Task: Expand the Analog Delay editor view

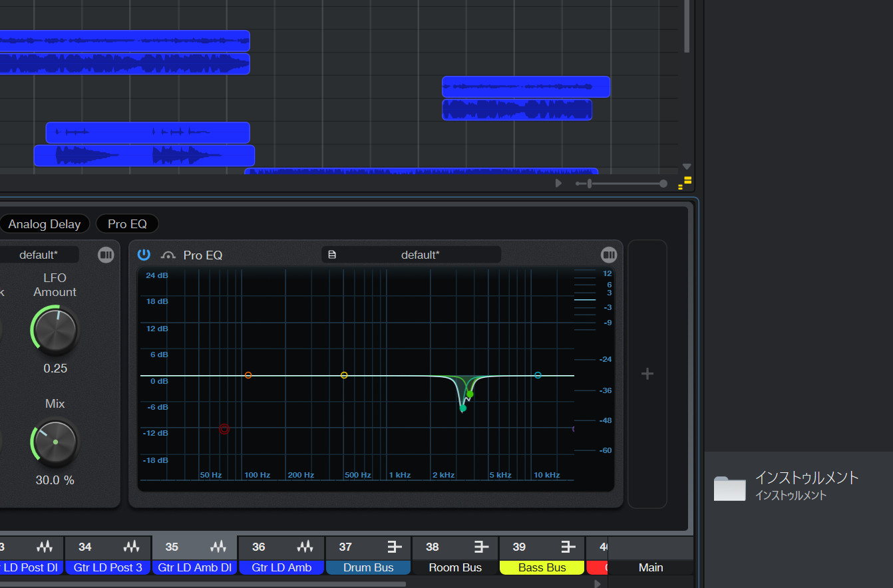Action: [x=106, y=255]
